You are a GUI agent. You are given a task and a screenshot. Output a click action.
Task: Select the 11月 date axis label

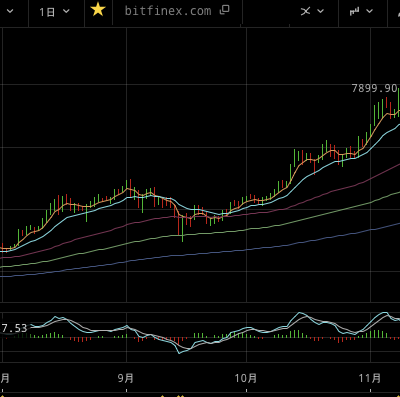[x=370, y=378]
